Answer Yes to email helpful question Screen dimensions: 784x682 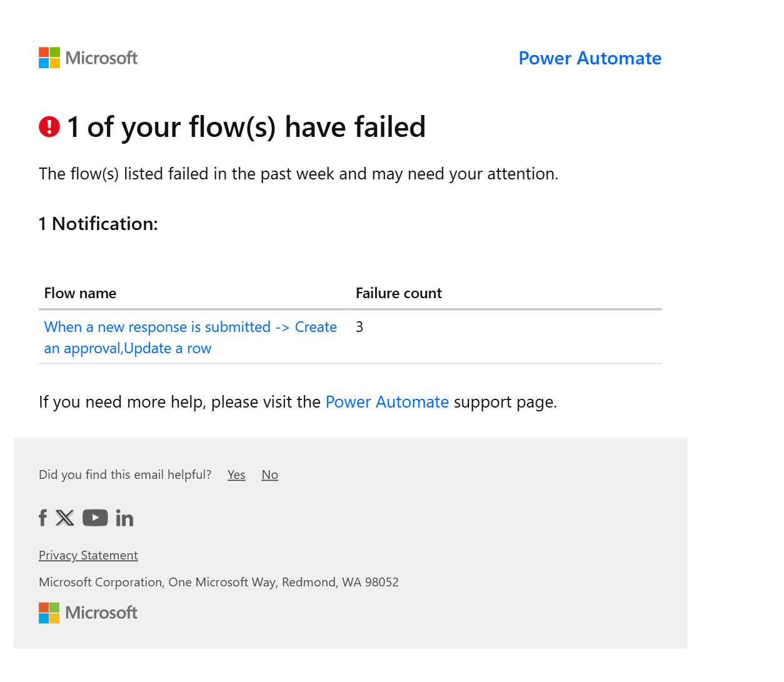236,475
